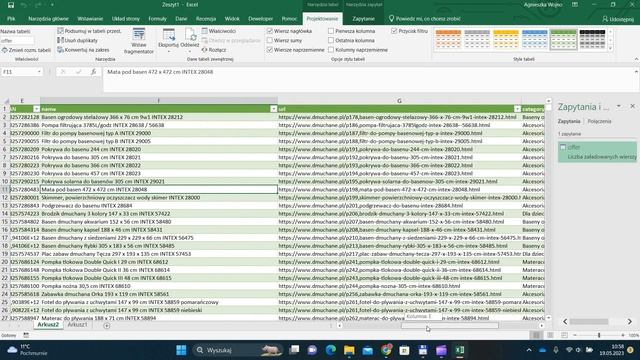Open the Plik menu tab

11,19
